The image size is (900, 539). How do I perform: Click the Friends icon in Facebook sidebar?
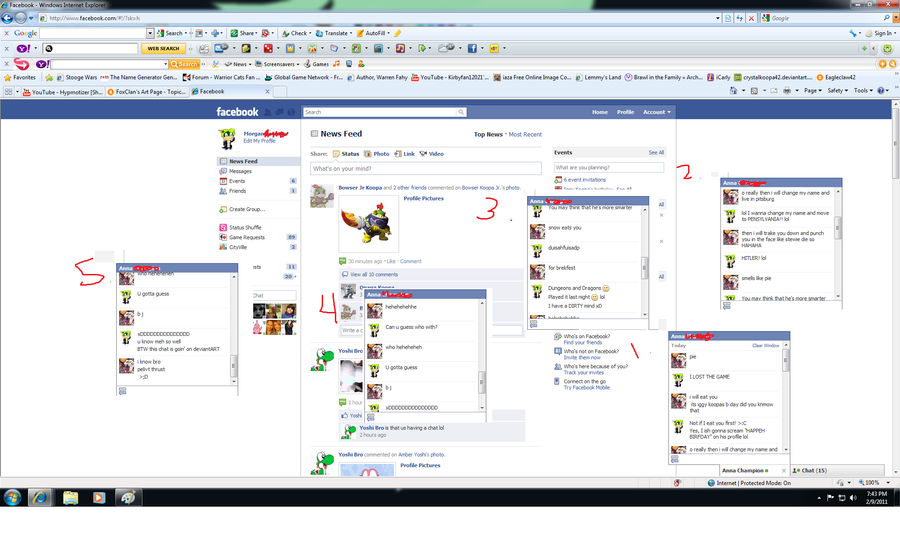click(223, 191)
